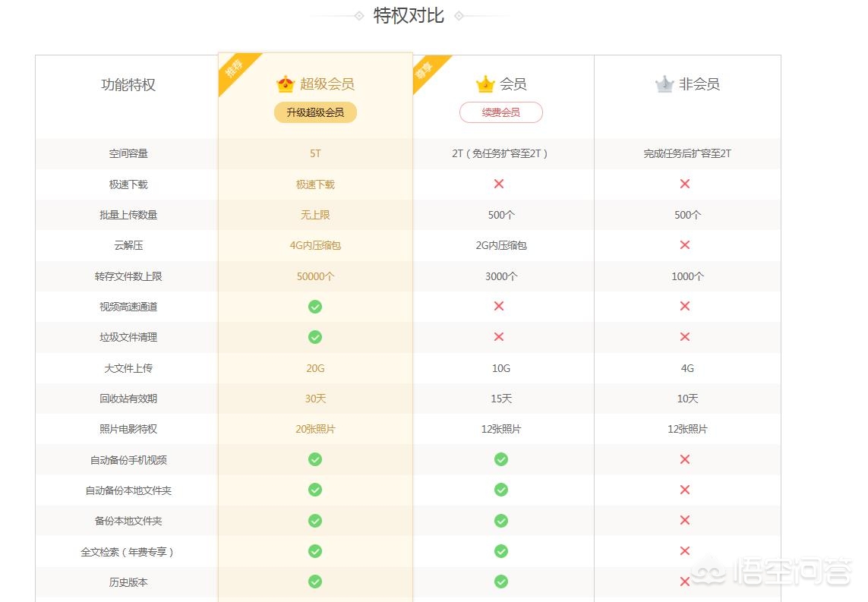The height and width of the screenshot is (602, 868).
Task: Click the 4G内压缩包 value
Action: 316,245
